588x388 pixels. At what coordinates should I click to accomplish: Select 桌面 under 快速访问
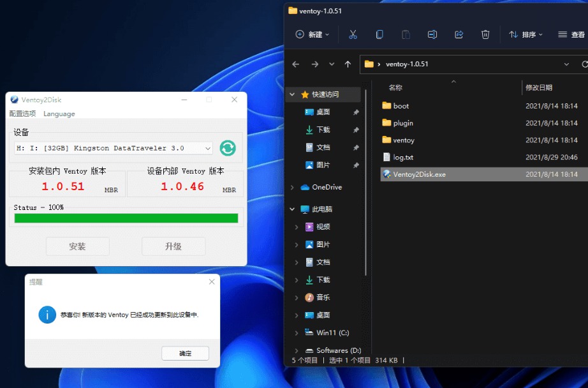(323, 112)
